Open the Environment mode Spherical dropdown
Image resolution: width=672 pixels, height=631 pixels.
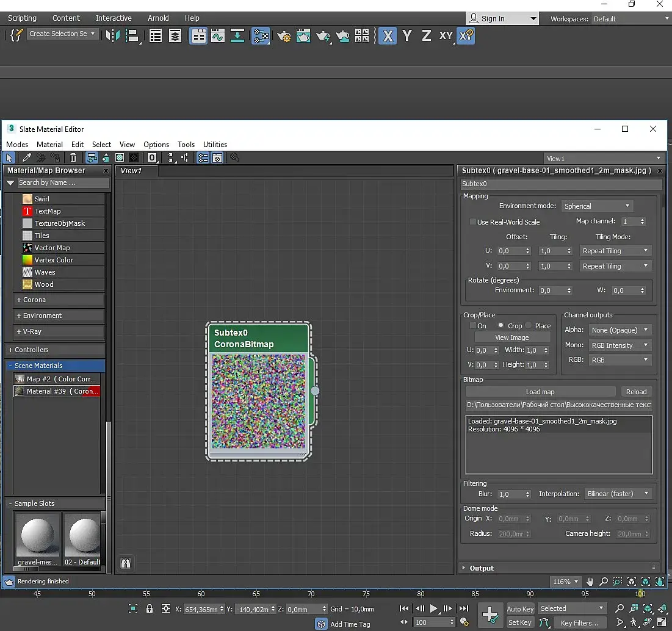597,206
